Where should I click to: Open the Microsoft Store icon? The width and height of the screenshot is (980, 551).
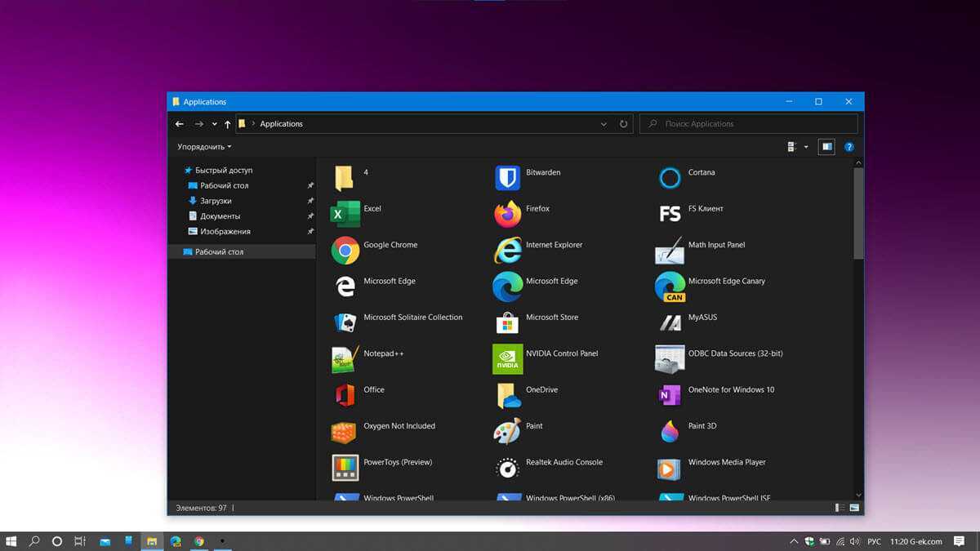click(x=507, y=322)
